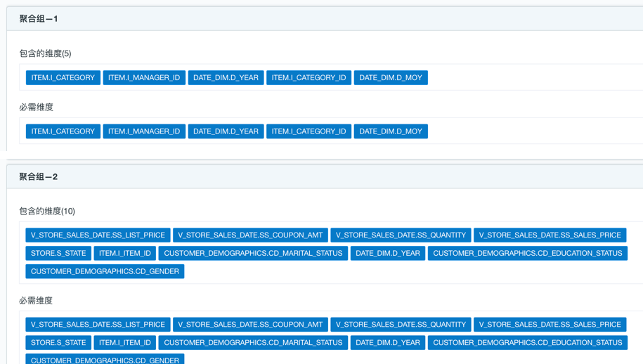Choose CD_EDUCATION_STATUS tag in group 2 included dimensions
The image size is (643, 364).
(x=528, y=253)
